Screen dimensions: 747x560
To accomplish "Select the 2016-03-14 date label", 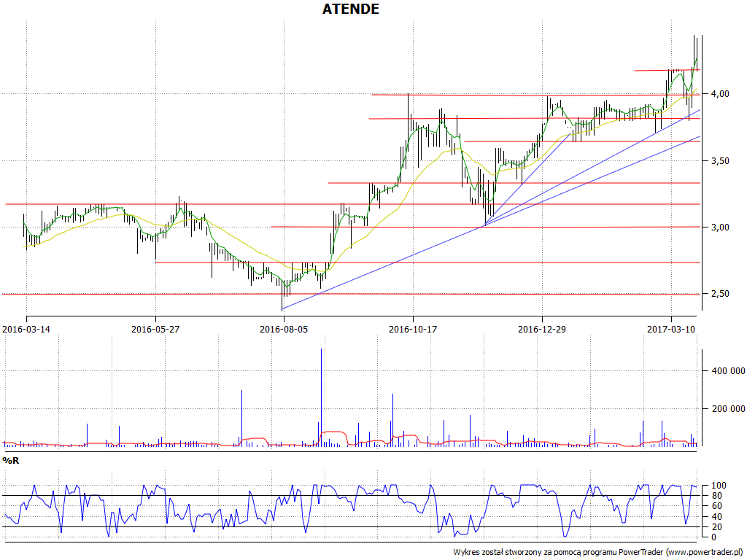I will click(x=26, y=329).
